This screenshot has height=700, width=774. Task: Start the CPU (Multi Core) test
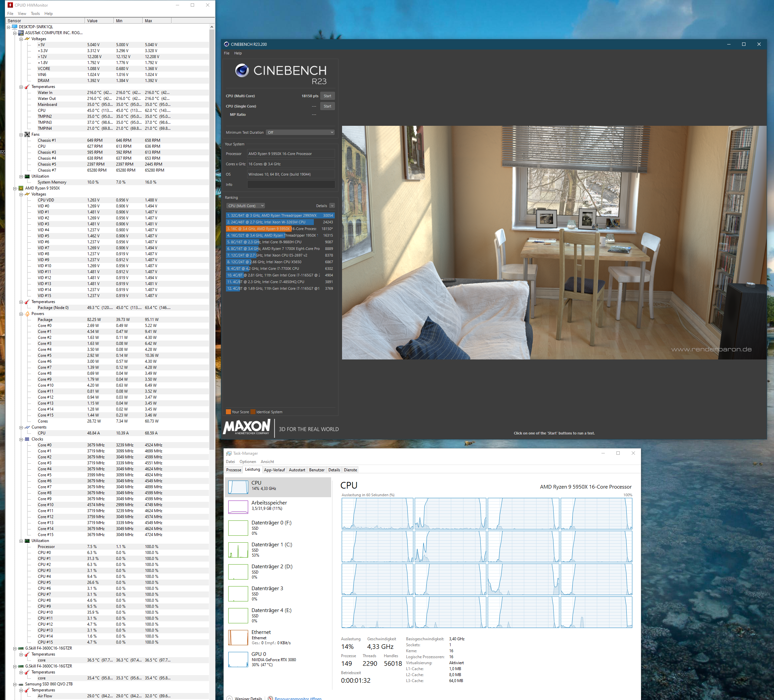pos(327,96)
